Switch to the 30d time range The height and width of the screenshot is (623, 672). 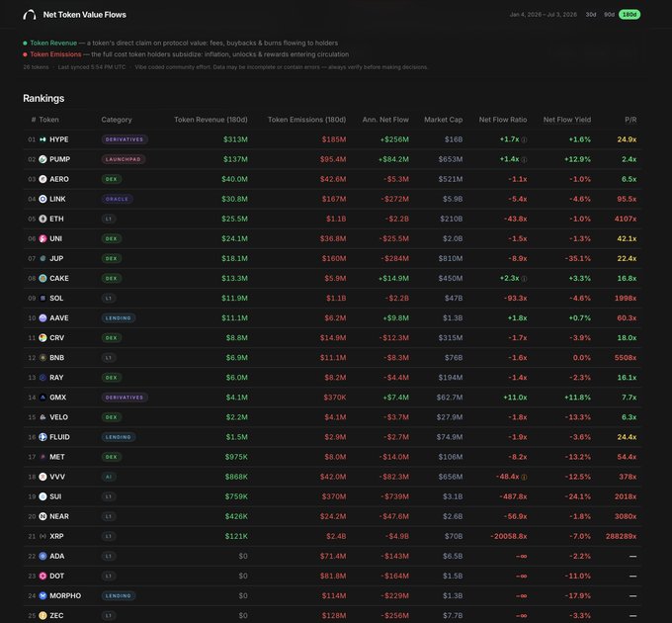coord(591,15)
